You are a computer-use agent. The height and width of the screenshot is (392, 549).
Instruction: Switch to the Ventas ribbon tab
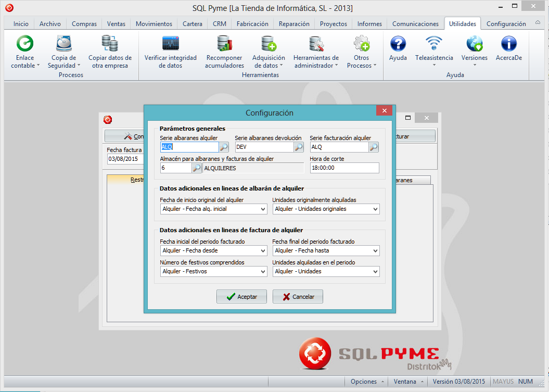point(116,24)
